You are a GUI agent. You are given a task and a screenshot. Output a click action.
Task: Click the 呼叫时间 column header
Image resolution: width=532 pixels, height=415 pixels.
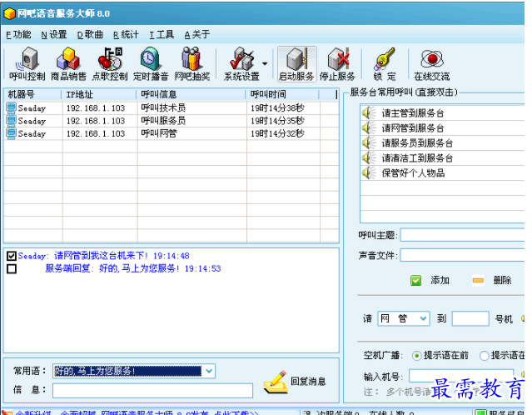tap(282, 94)
